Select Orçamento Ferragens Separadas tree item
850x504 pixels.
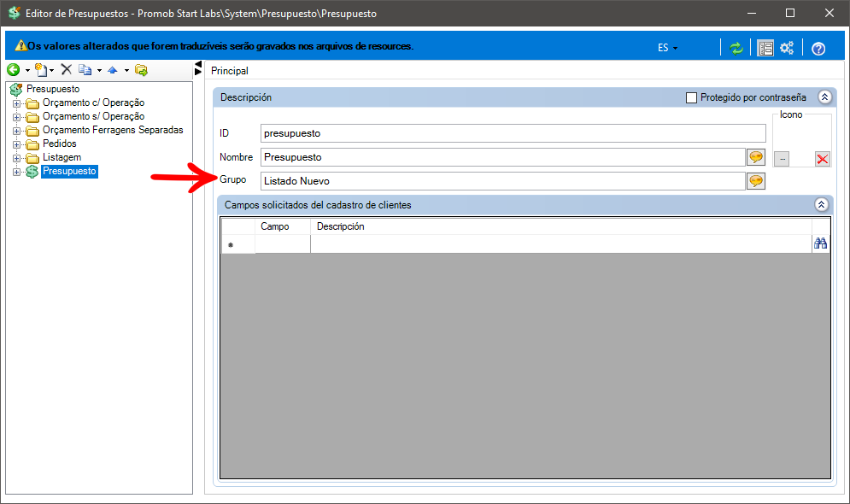click(x=113, y=130)
